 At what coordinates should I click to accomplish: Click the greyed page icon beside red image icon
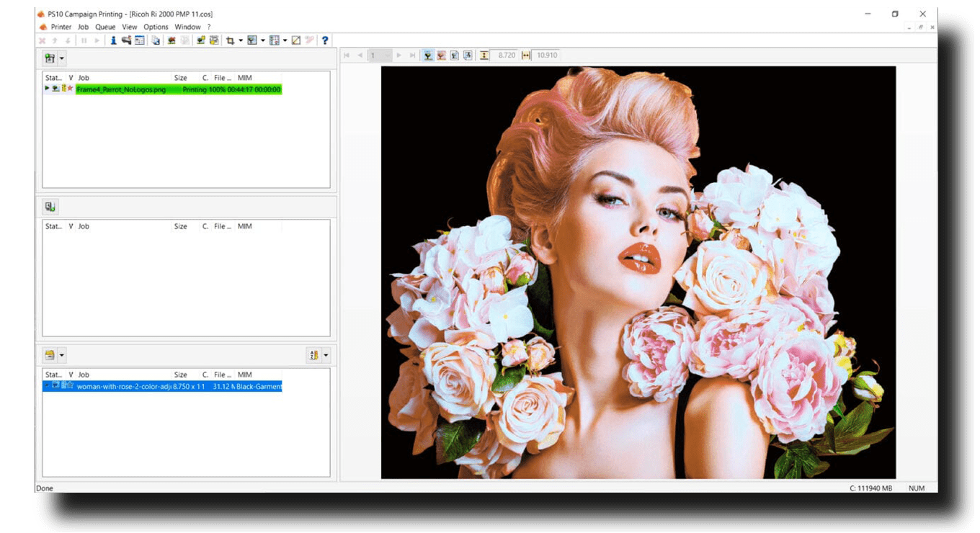[x=184, y=41]
